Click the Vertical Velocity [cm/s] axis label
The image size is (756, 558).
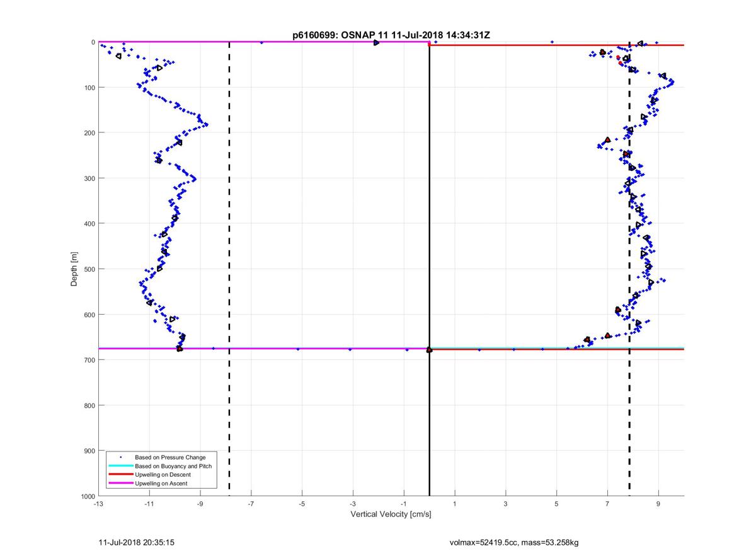tap(391, 514)
